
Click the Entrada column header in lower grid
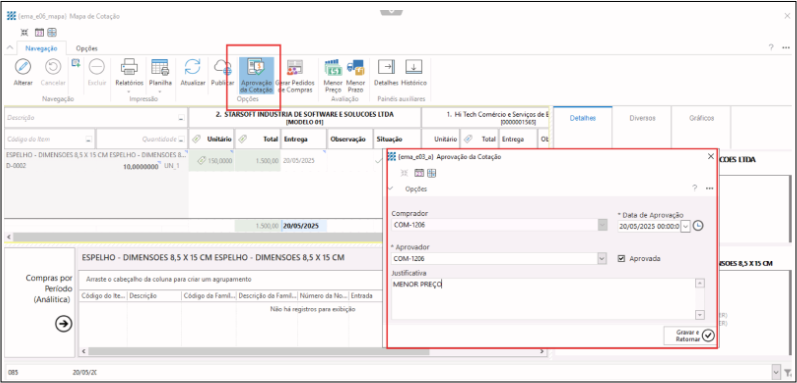click(x=366, y=295)
